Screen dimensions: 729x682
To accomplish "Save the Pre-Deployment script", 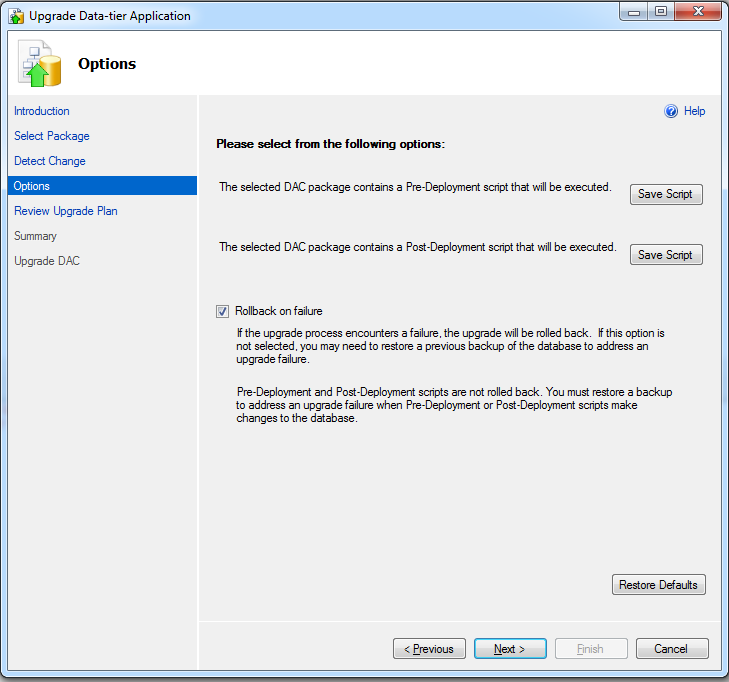I will [x=666, y=194].
